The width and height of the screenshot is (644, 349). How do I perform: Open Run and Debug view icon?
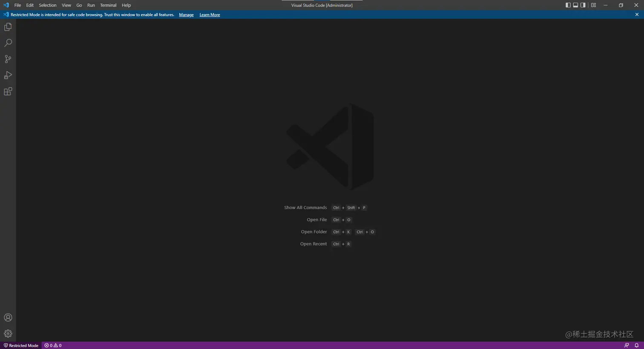8,75
